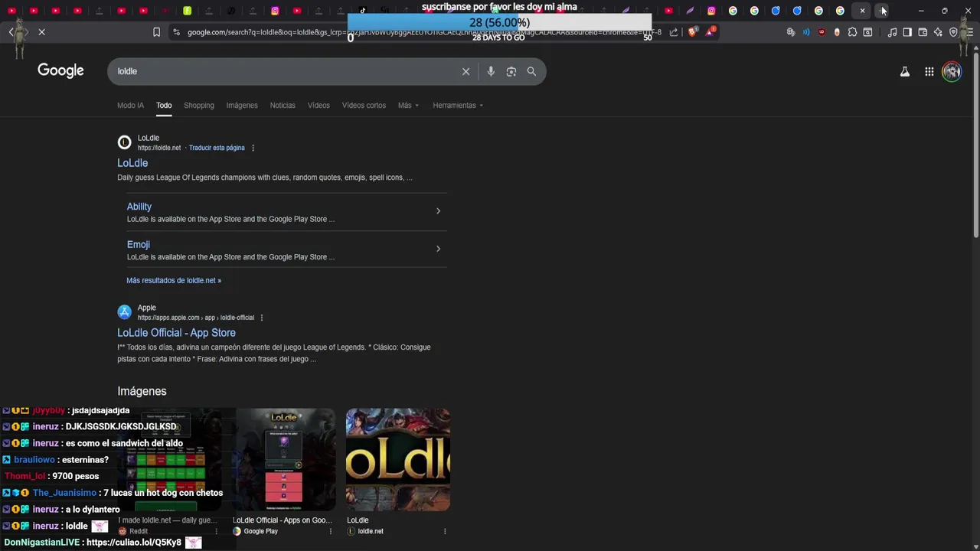The height and width of the screenshot is (551, 980).
Task: Open the browser hamburger main menu
Action: tap(968, 32)
